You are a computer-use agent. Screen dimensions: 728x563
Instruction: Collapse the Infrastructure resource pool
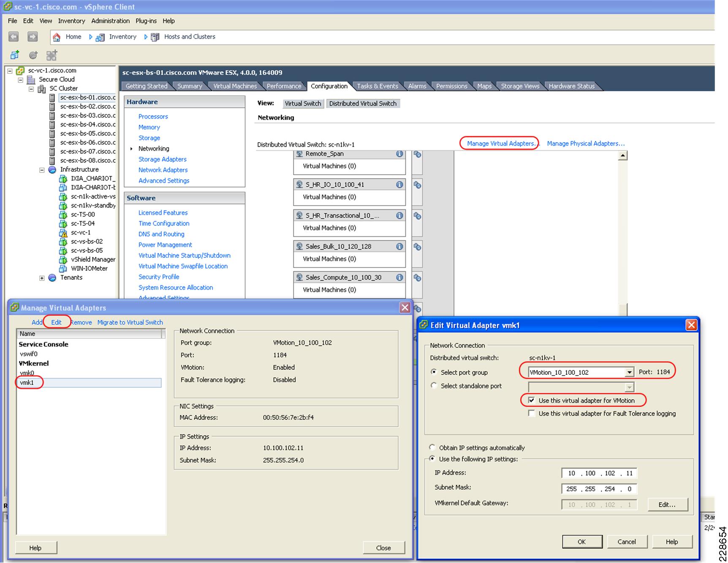pos(42,170)
